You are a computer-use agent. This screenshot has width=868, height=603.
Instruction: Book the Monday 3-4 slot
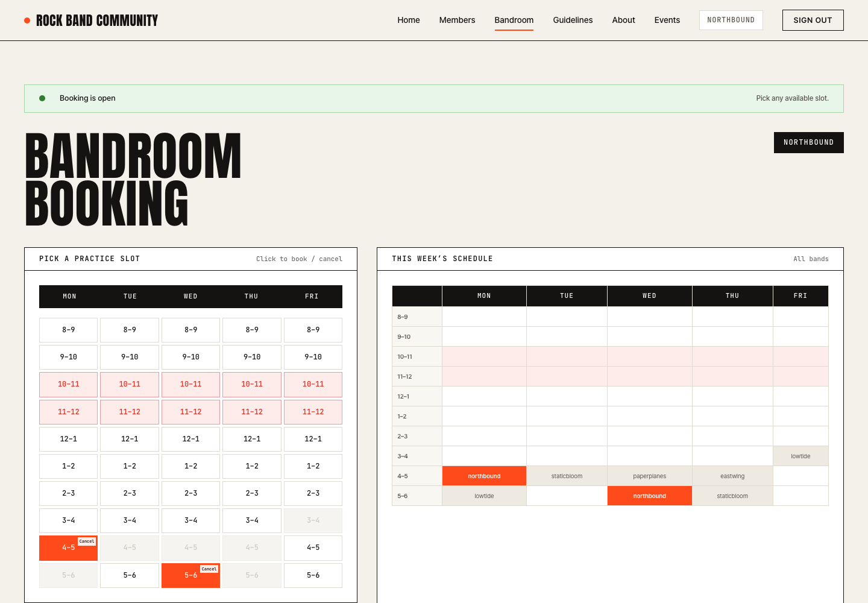pyautogui.click(x=69, y=520)
